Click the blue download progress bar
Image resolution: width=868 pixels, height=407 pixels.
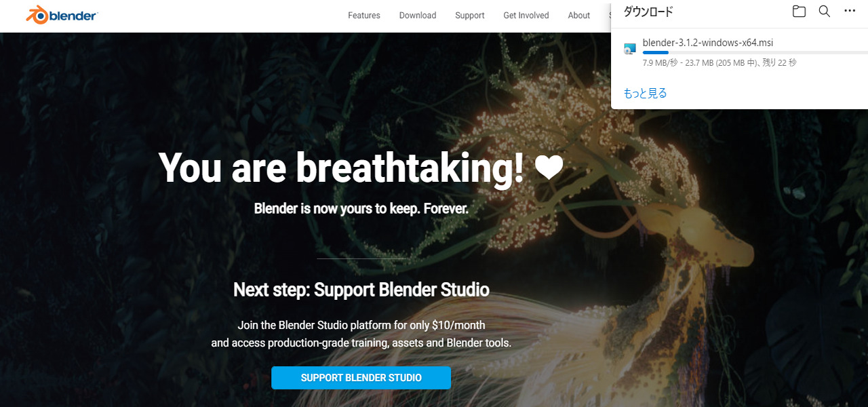tap(755, 52)
